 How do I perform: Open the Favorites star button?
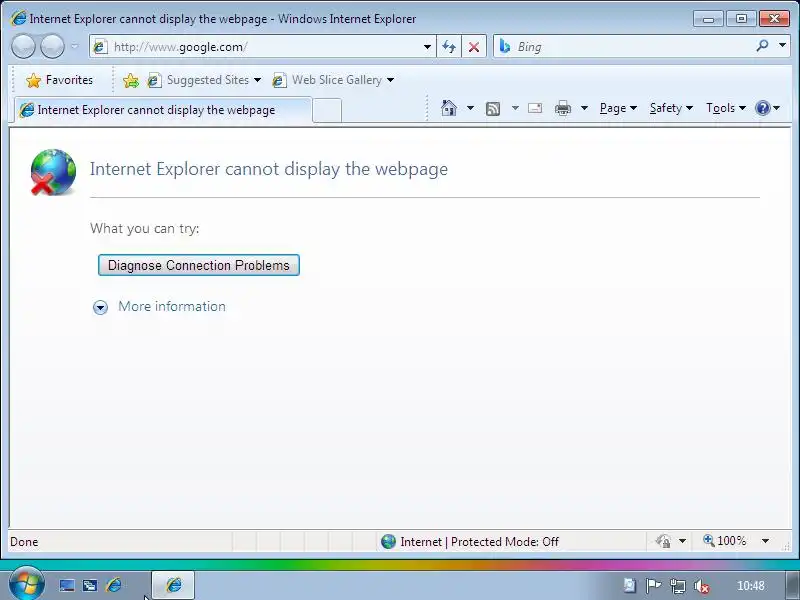(60, 80)
